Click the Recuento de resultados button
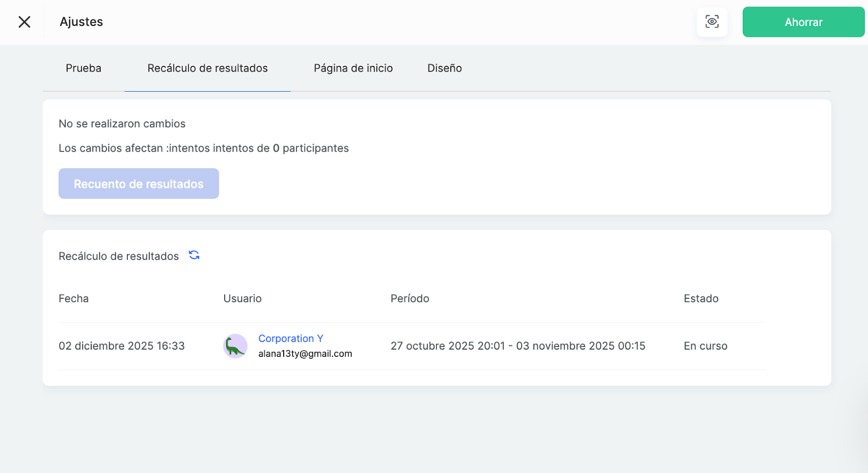The height and width of the screenshot is (473, 868). [x=138, y=184]
